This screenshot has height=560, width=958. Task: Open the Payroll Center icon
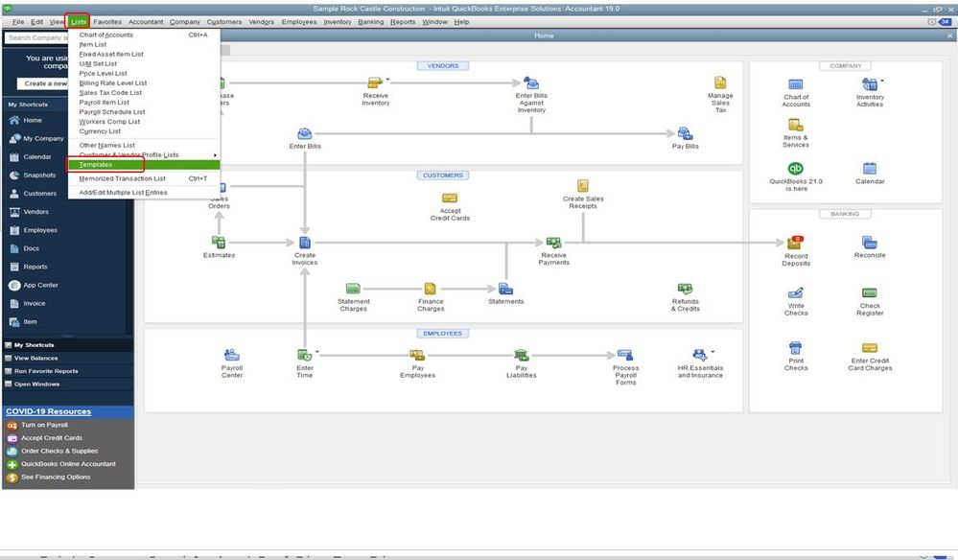coord(231,356)
